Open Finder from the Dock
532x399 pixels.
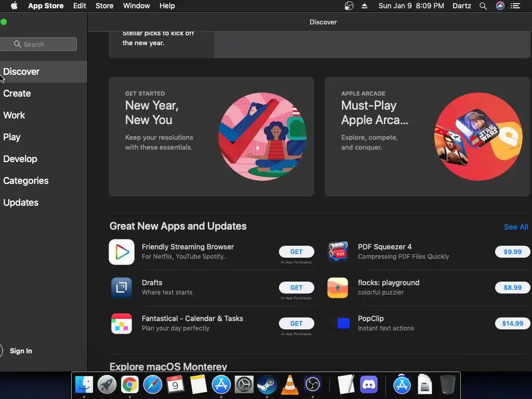click(84, 385)
